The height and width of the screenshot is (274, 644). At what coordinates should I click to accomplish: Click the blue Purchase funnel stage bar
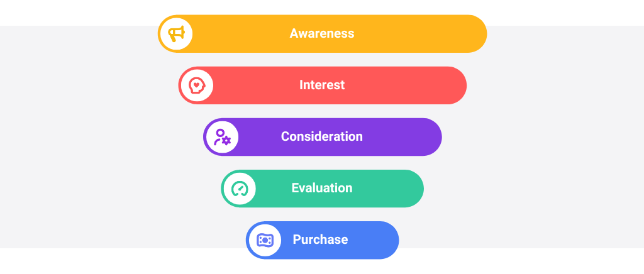click(x=323, y=240)
